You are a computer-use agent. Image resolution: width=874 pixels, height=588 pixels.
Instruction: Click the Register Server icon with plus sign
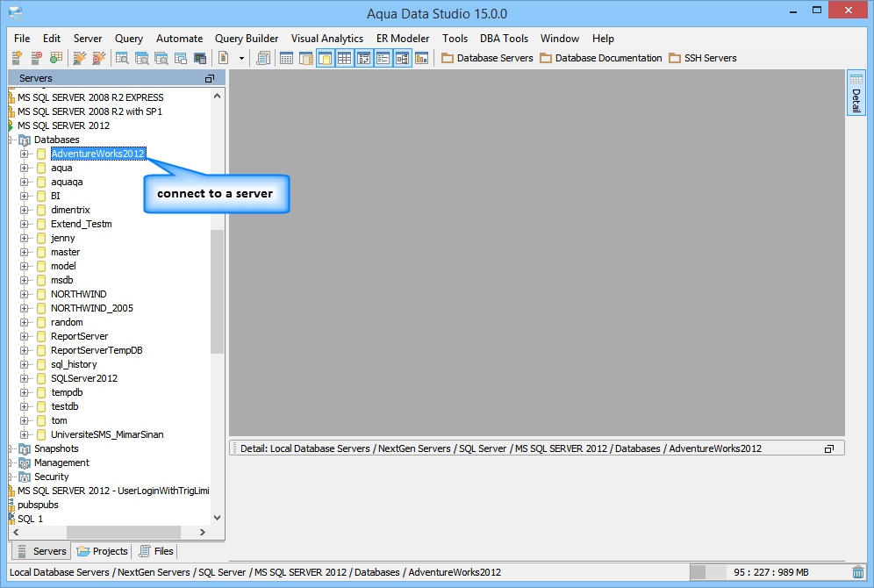click(17, 58)
